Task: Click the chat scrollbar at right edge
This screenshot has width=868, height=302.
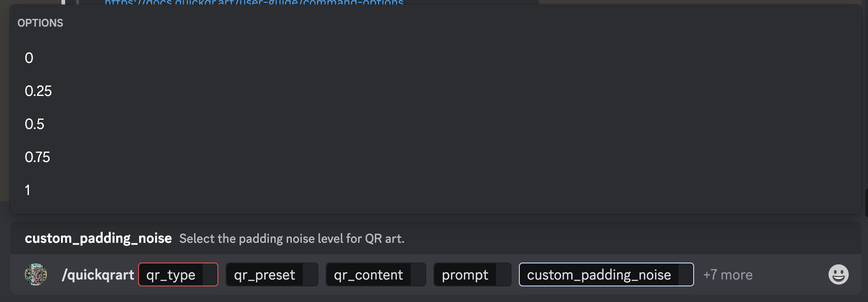Action: click(x=866, y=202)
